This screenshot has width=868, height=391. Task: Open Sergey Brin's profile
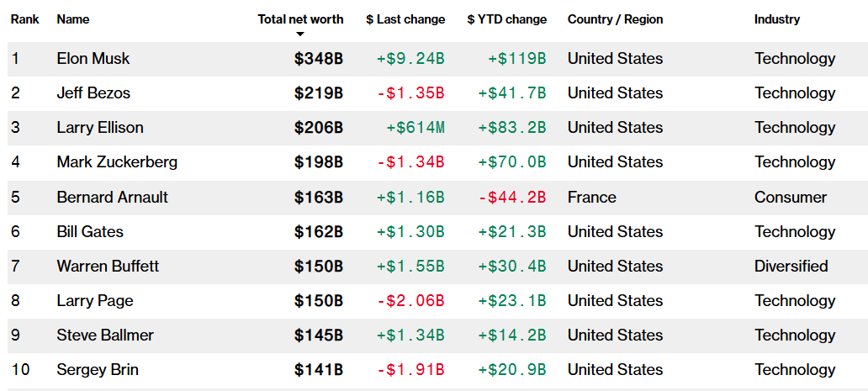tap(98, 370)
